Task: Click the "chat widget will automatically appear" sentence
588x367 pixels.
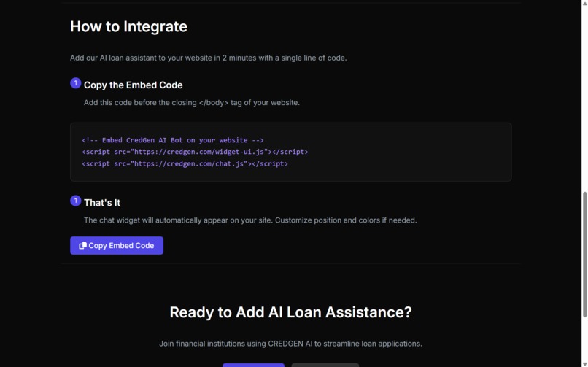Action: [x=250, y=220]
